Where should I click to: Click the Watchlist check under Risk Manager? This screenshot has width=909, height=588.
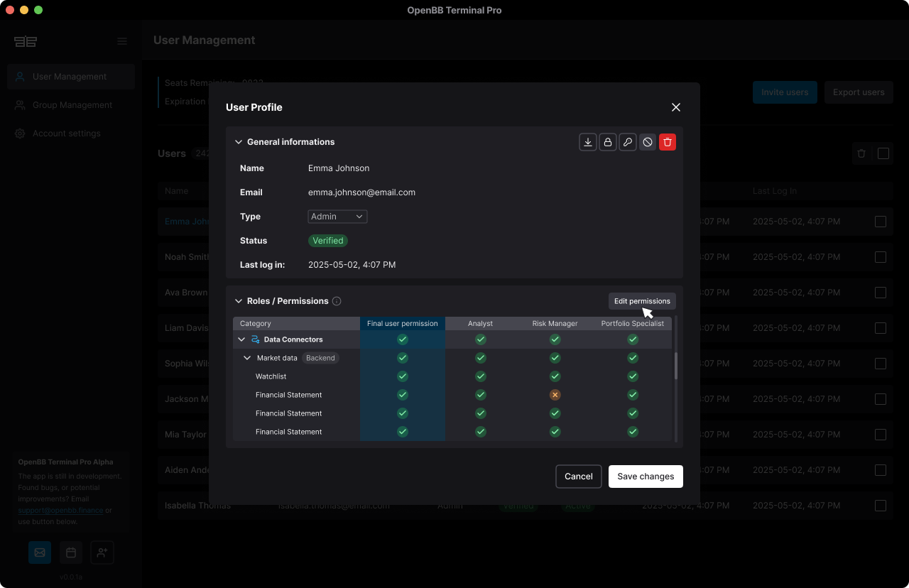pos(555,376)
